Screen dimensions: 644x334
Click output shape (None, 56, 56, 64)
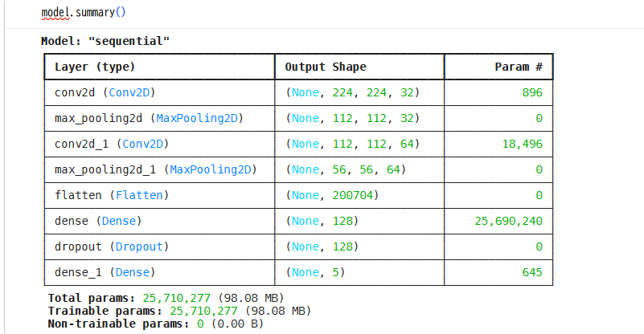click(346, 169)
